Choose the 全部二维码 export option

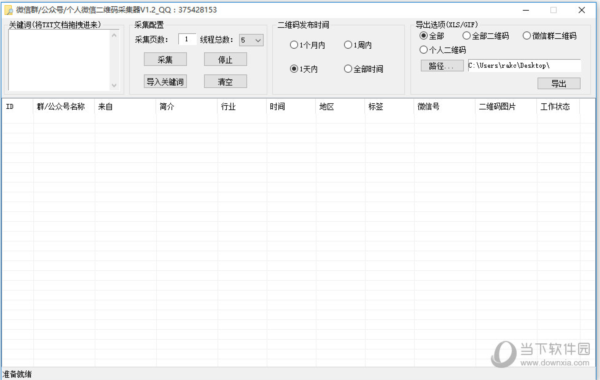tap(486, 36)
